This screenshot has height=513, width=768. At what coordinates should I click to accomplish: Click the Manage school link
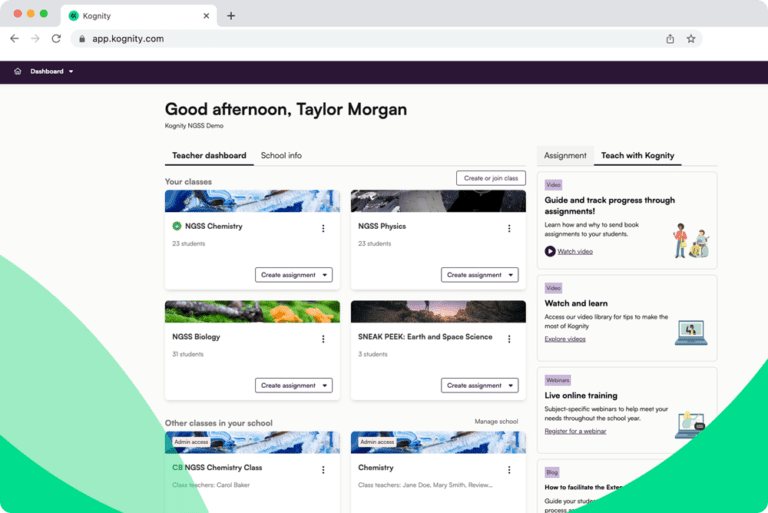pyautogui.click(x=496, y=422)
